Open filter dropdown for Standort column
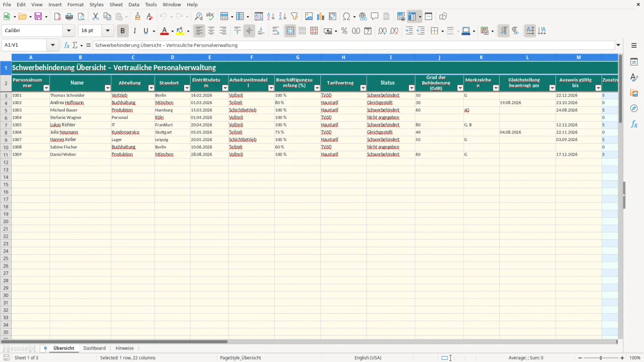644x362 pixels. click(x=186, y=88)
